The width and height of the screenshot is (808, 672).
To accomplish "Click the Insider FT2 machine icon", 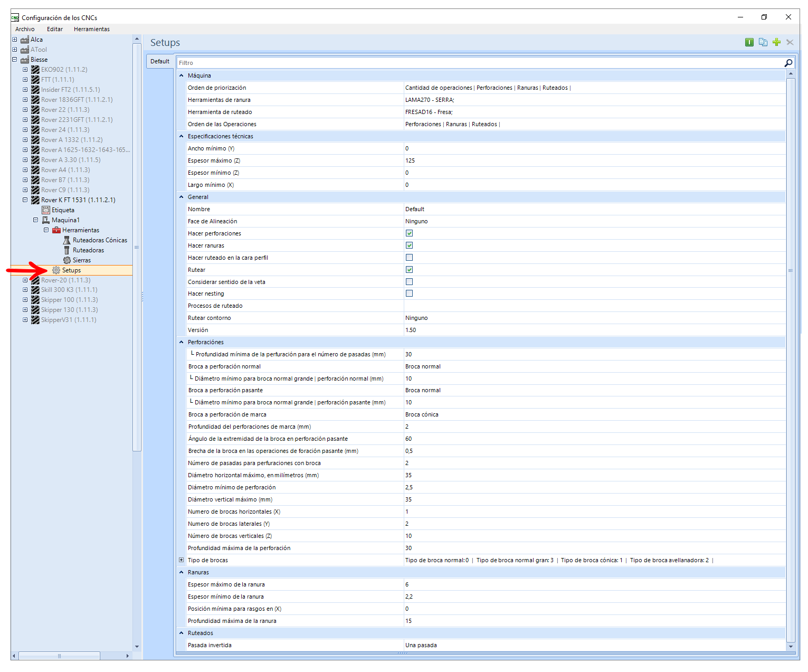I will point(35,90).
